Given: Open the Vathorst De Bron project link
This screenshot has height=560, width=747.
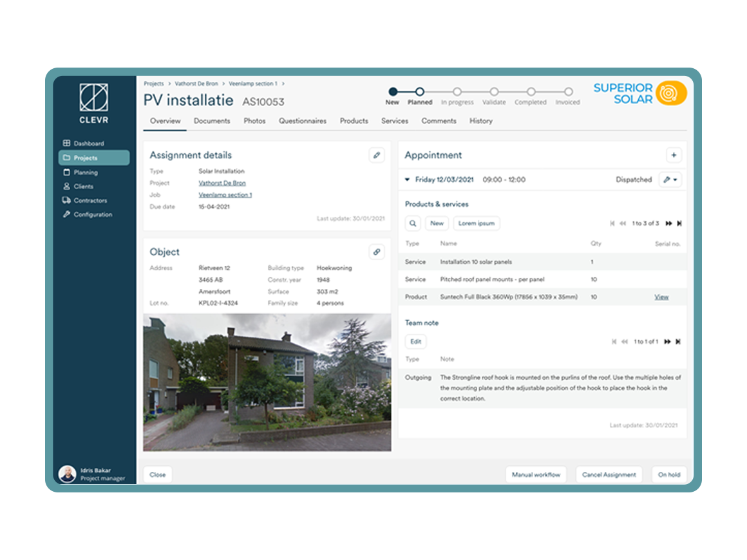Looking at the screenshot, I should click(222, 183).
